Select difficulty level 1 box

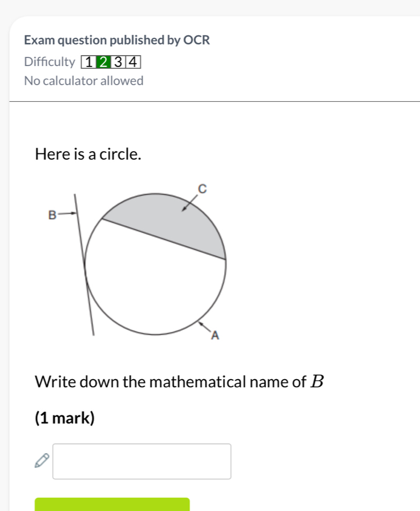[89, 62]
